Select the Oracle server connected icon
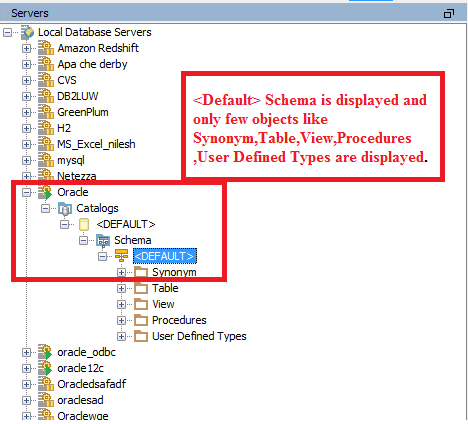The height and width of the screenshot is (424, 468). 45,192
